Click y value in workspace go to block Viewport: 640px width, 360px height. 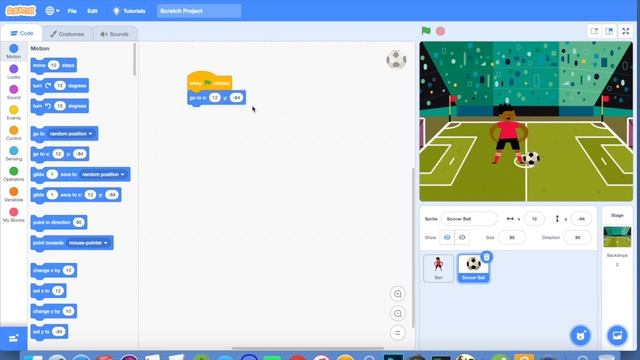pos(236,98)
